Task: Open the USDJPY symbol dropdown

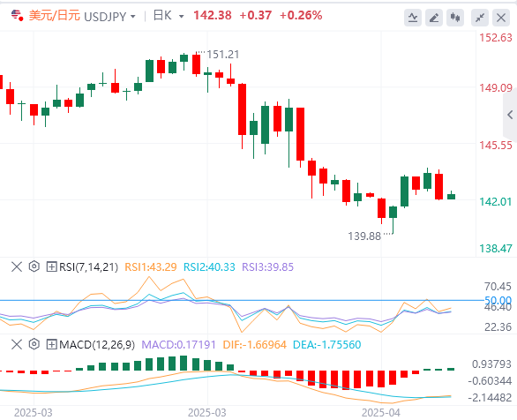Action: pyautogui.click(x=109, y=16)
